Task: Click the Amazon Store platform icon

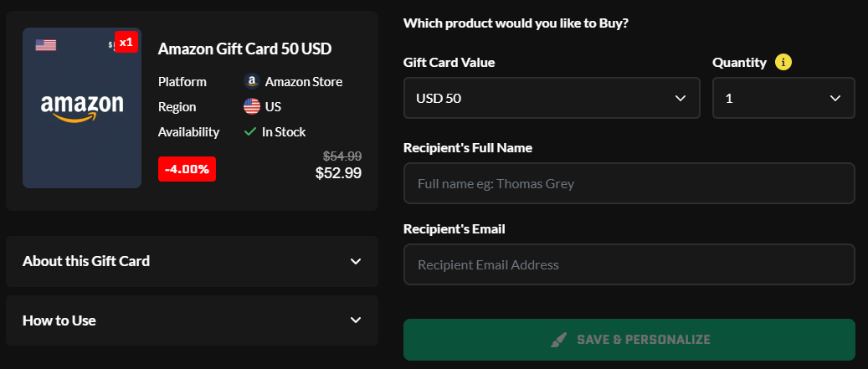Action: coord(251,81)
